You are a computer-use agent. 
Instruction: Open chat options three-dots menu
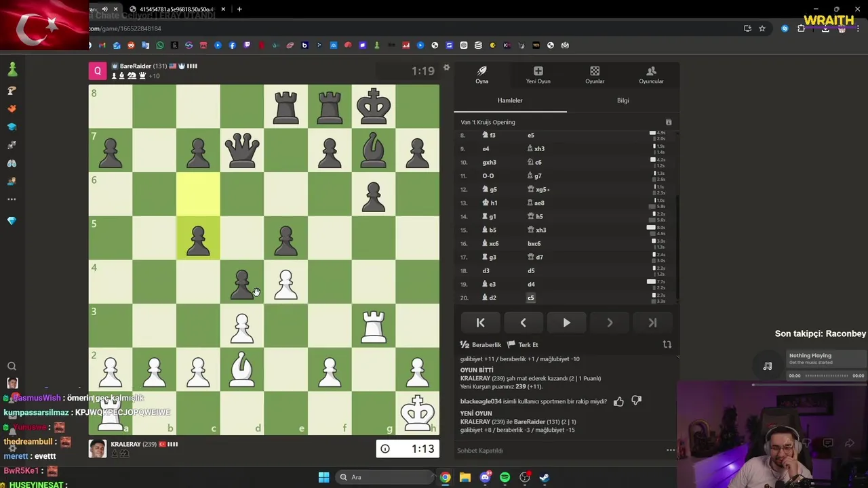[671, 450]
